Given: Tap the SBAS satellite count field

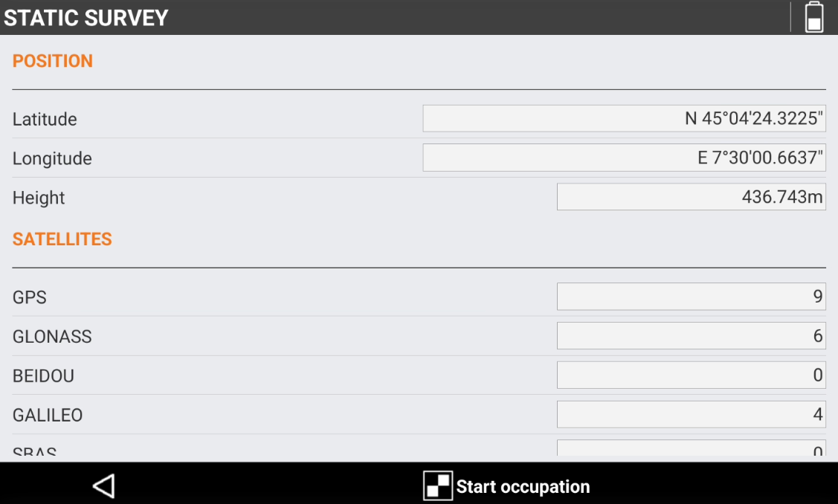Looking at the screenshot, I should click(x=691, y=448).
